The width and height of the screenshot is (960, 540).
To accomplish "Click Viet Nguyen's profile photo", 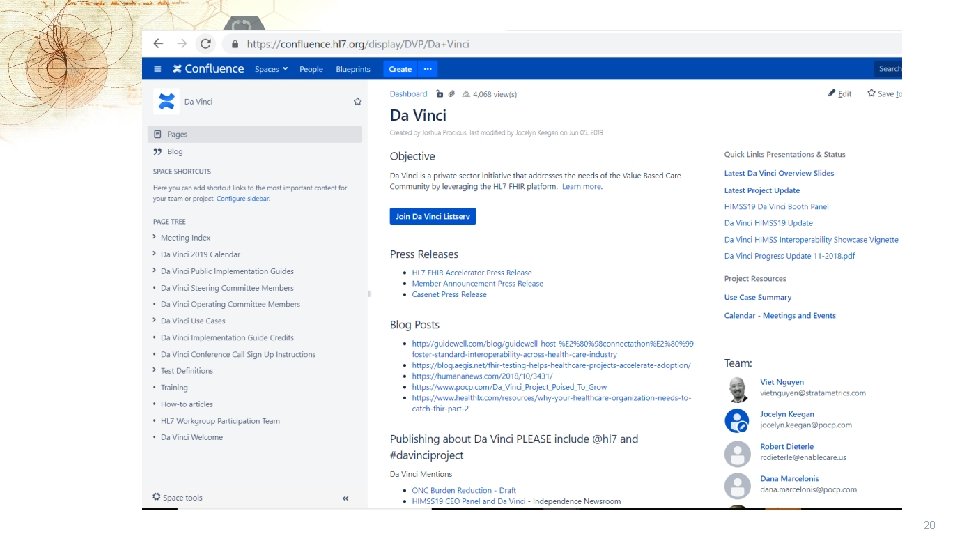I will (x=737, y=389).
